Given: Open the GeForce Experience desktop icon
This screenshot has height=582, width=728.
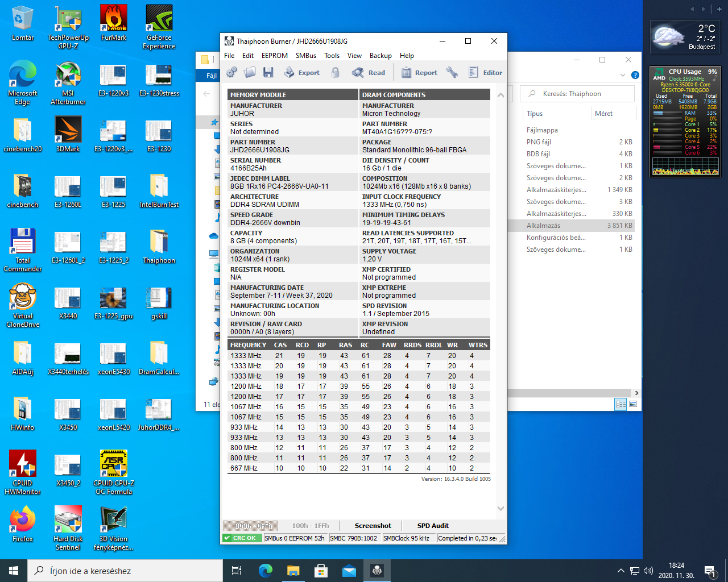Looking at the screenshot, I should (159, 27).
